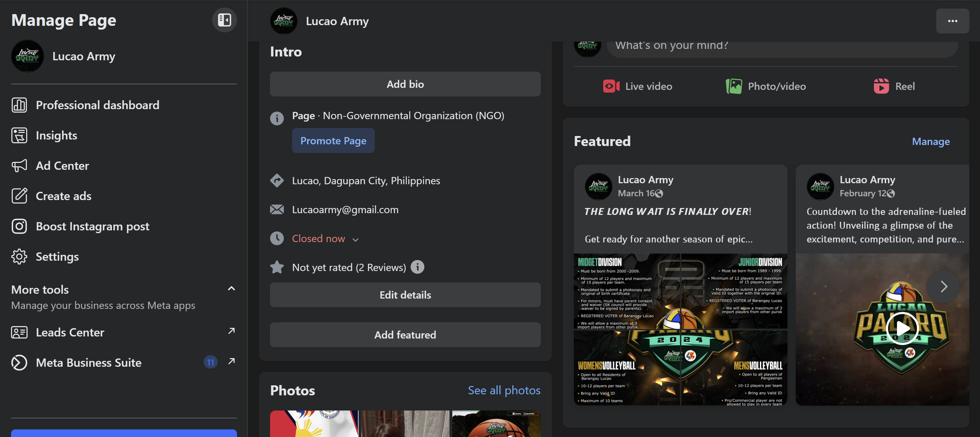The image size is (980, 437).
Task: Open the Insights section
Action: click(56, 135)
